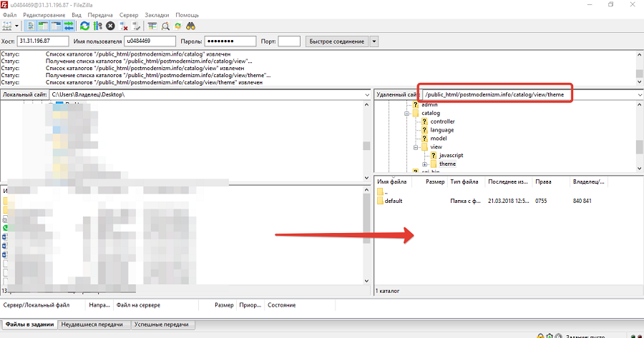Viewport: 644px width, 338px height.
Task: Sort remote files by Размер
Action: pos(434,182)
